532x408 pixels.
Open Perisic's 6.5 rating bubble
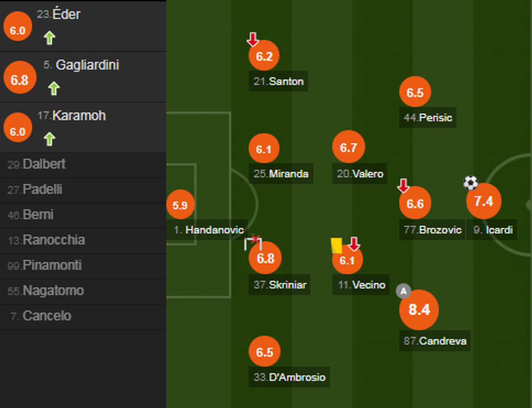[x=415, y=92]
